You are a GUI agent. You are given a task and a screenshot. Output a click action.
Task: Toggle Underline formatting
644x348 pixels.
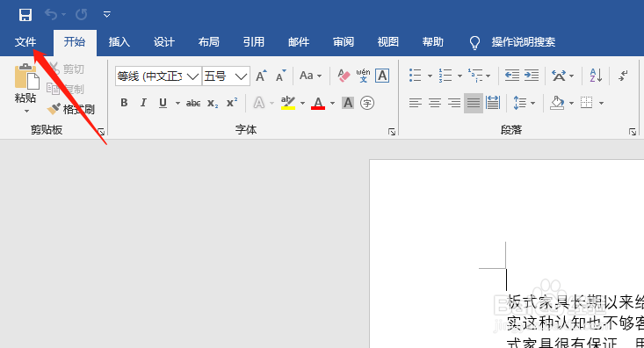tap(163, 103)
